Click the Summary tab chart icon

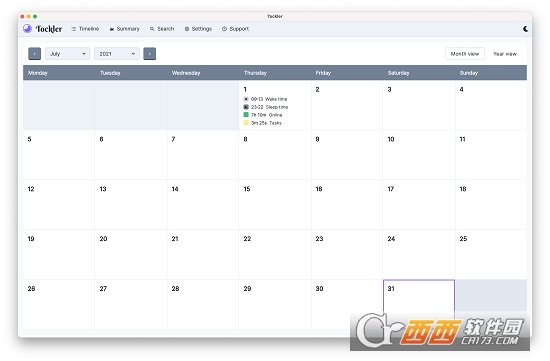pos(112,29)
